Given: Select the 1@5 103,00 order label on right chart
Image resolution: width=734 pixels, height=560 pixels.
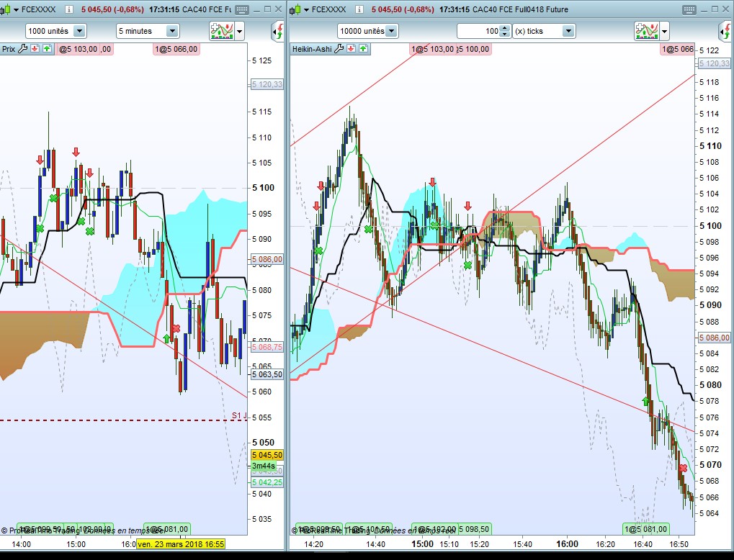Looking at the screenshot, I should point(432,49).
